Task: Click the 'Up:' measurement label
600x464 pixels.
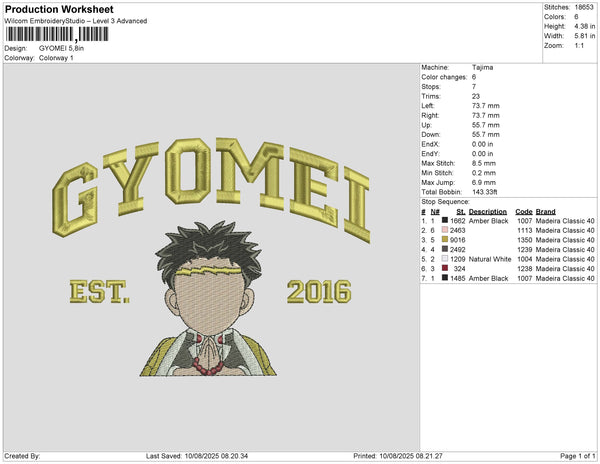Action: point(426,125)
